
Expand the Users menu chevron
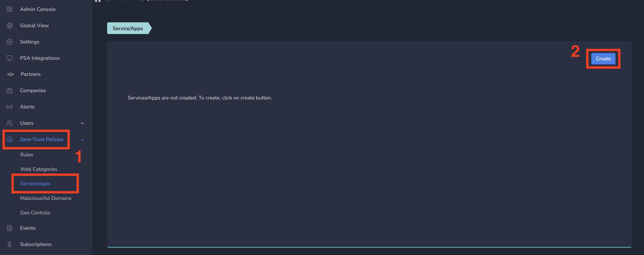click(x=82, y=123)
